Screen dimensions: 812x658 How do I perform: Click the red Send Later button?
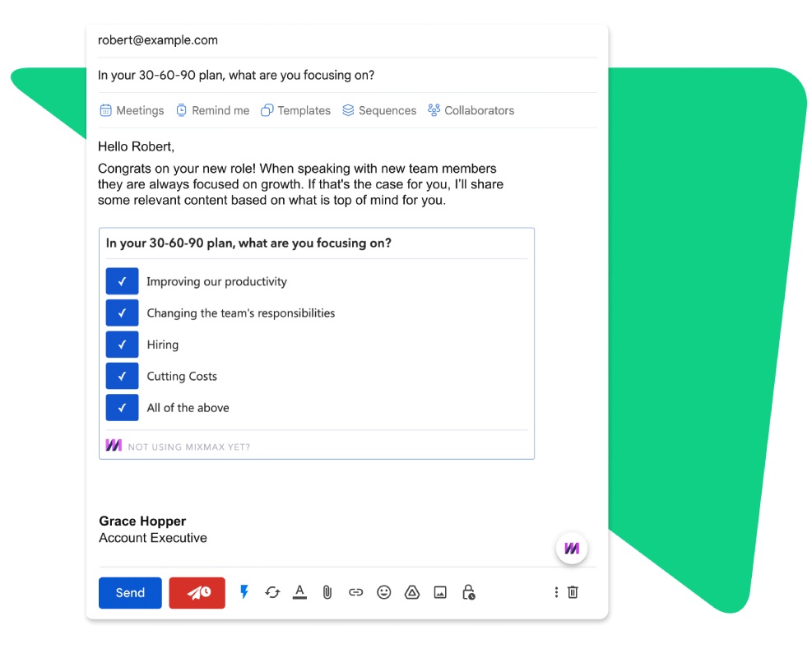[x=197, y=593]
